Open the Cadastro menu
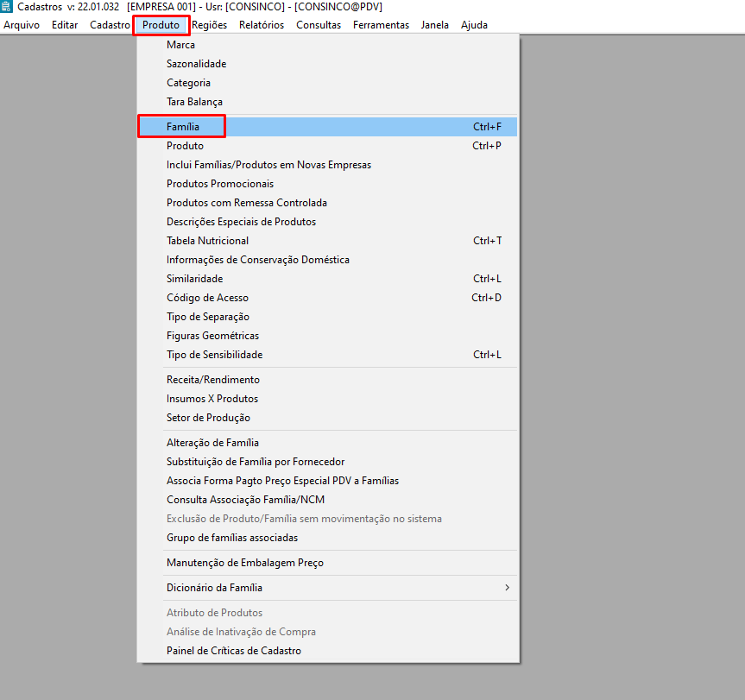The height and width of the screenshot is (700, 745). point(110,25)
